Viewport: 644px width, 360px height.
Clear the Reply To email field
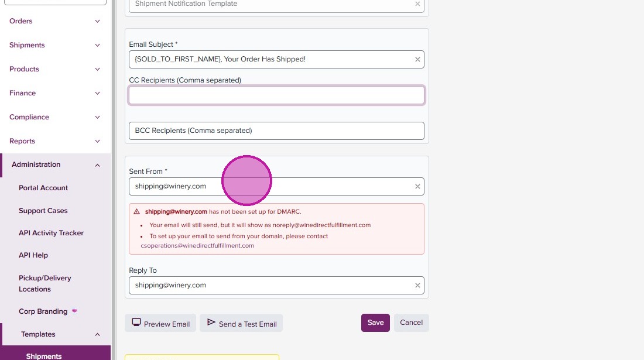click(417, 286)
